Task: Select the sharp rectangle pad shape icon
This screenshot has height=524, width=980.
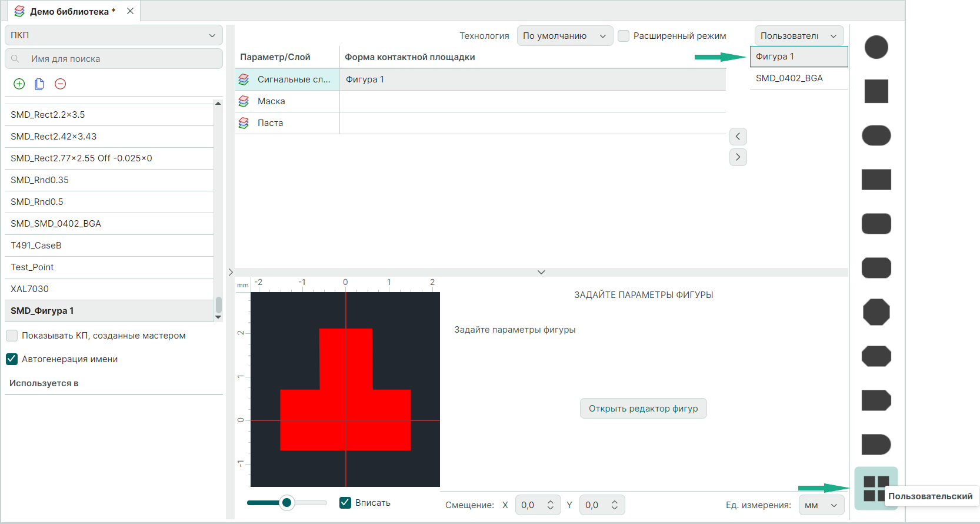Action: (876, 180)
